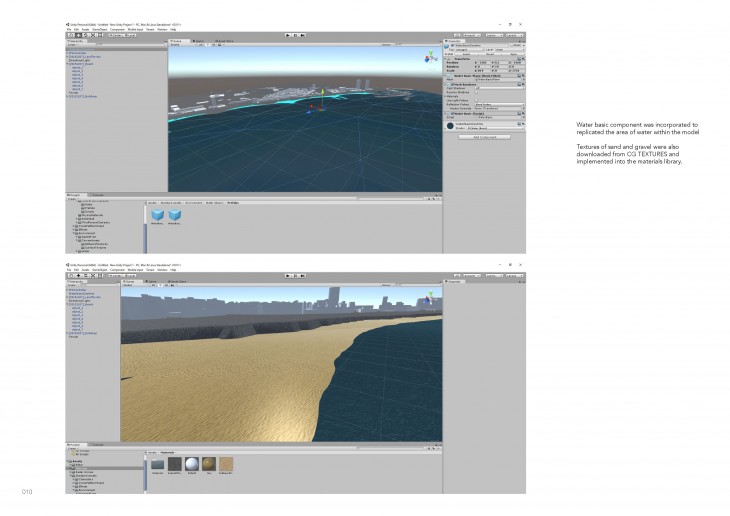
Task: Click the Add Component button in Inspector
Action: pos(483,137)
